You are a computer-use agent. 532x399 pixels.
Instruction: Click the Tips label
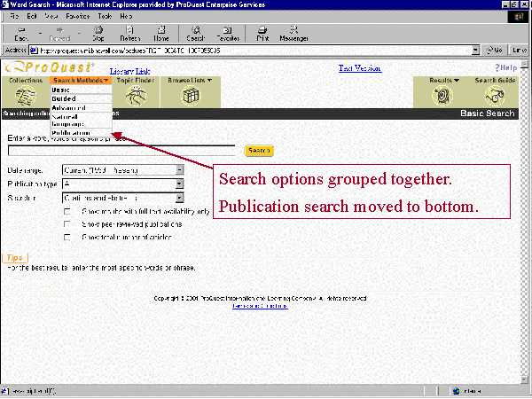15,258
